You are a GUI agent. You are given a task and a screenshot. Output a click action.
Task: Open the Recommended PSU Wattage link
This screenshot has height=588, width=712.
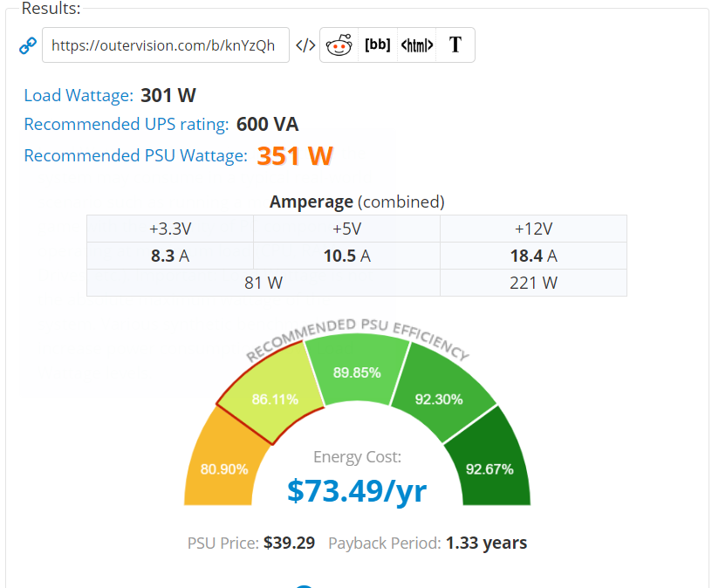[x=136, y=155]
